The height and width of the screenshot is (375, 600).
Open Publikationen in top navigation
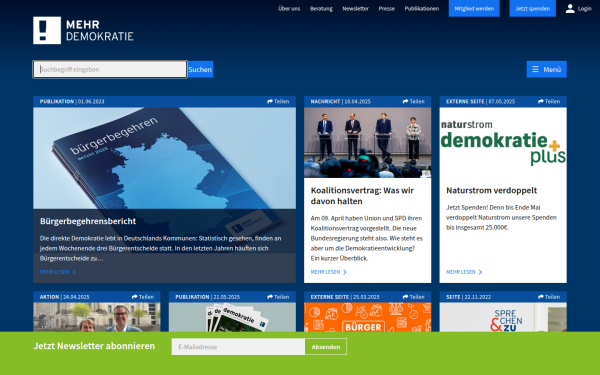coord(422,8)
